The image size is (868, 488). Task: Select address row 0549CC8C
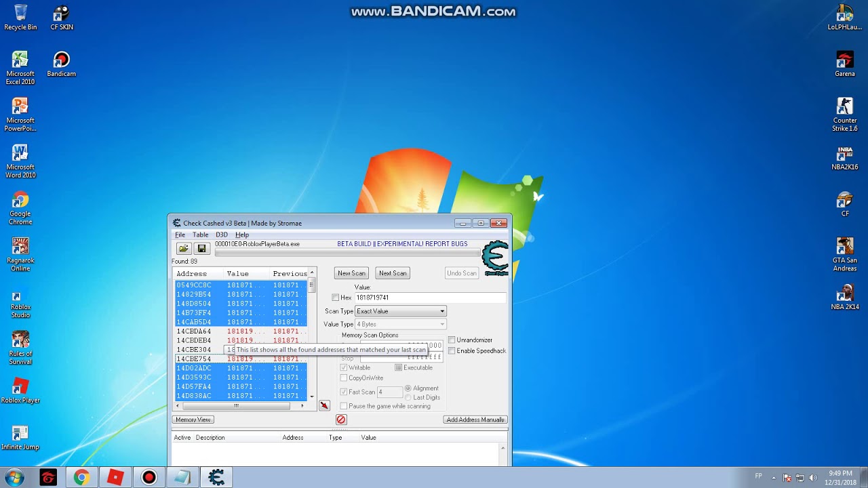coord(241,285)
